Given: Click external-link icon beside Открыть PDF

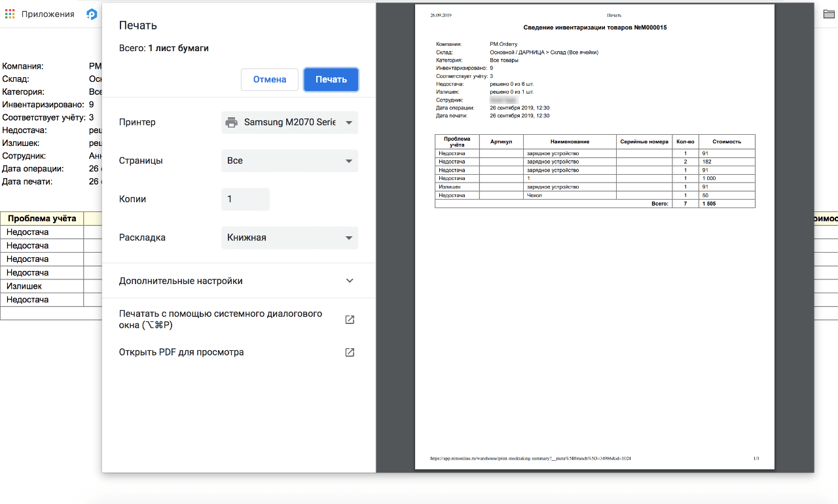Looking at the screenshot, I should [x=350, y=352].
